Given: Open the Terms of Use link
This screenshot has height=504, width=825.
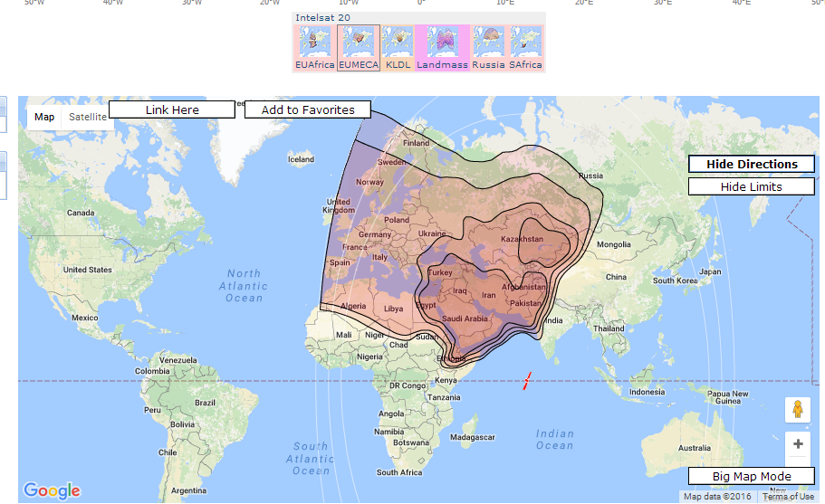Looking at the screenshot, I should point(788,496).
